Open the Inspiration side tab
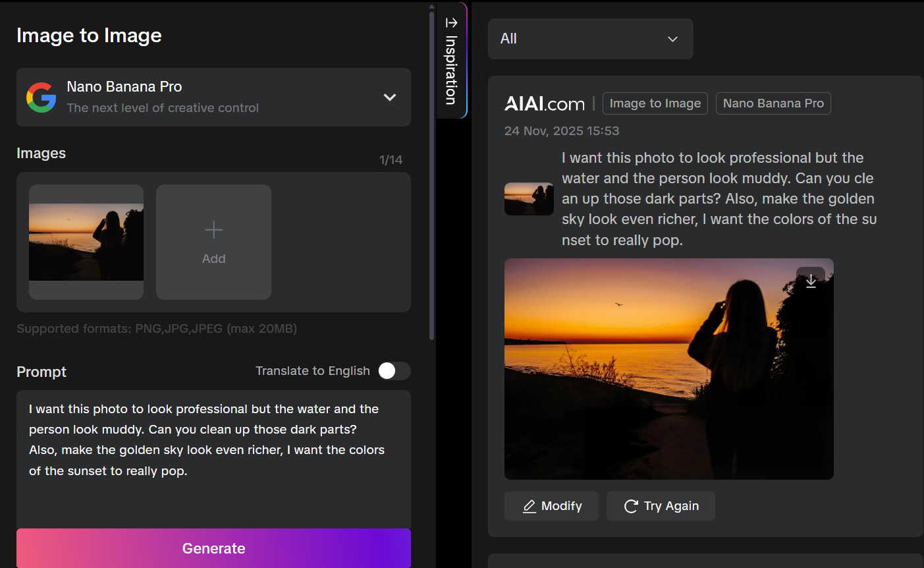This screenshot has height=568, width=924. click(452, 61)
